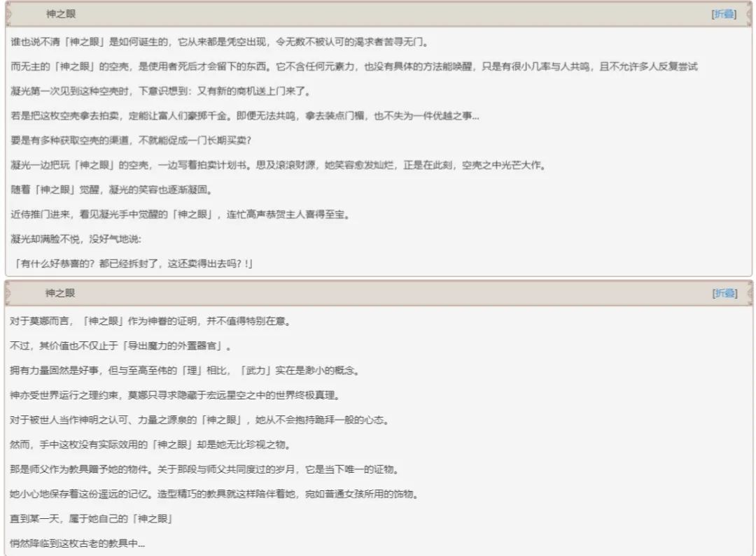756x556 pixels.
Task: Collapse the 神之眼 panel about 莫娜 via [折叠]
Action: click(x=724, y=293)
